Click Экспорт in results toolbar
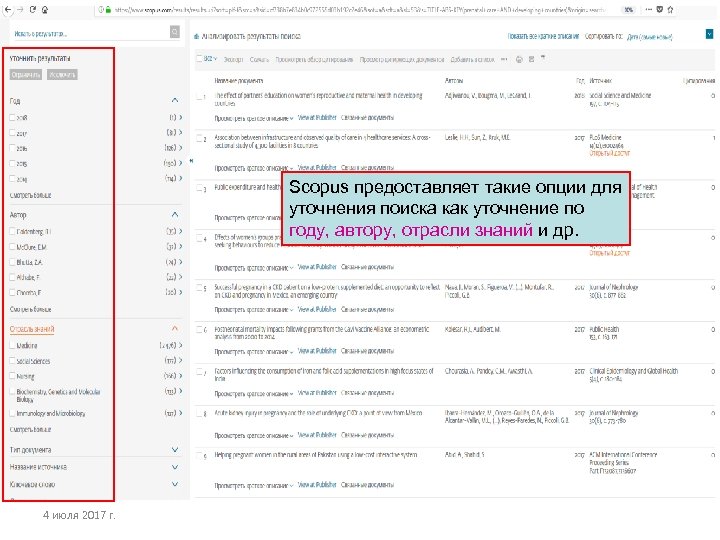The height and width of the screenshot is (540, 720). (x=233, y=59)
